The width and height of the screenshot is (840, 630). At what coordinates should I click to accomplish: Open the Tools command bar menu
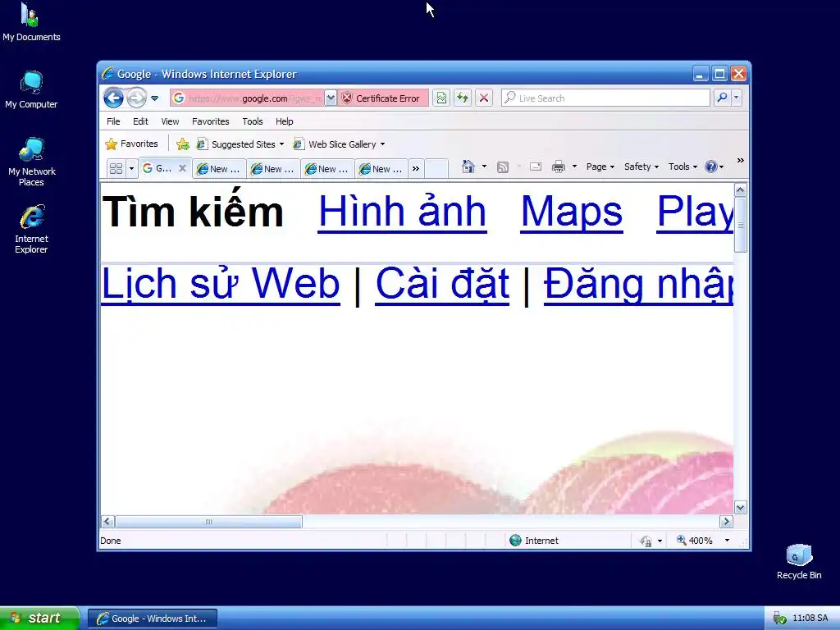tap(682, 167)
